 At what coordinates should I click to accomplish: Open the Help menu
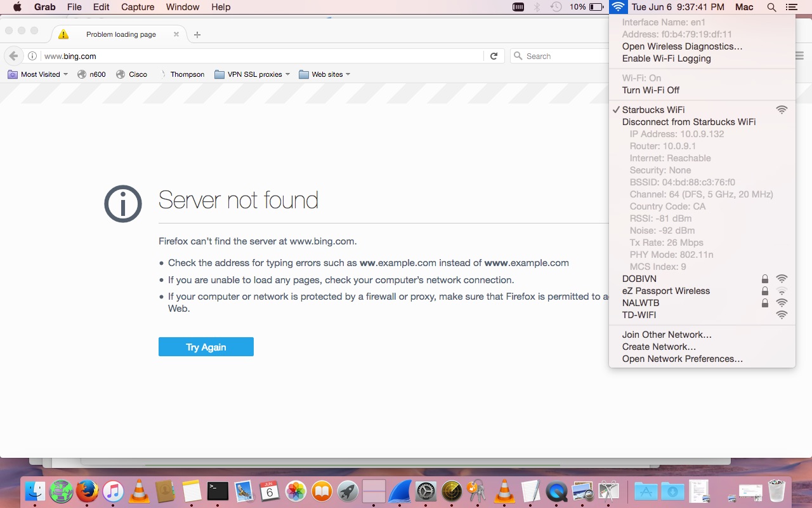[x=221, y=7]
